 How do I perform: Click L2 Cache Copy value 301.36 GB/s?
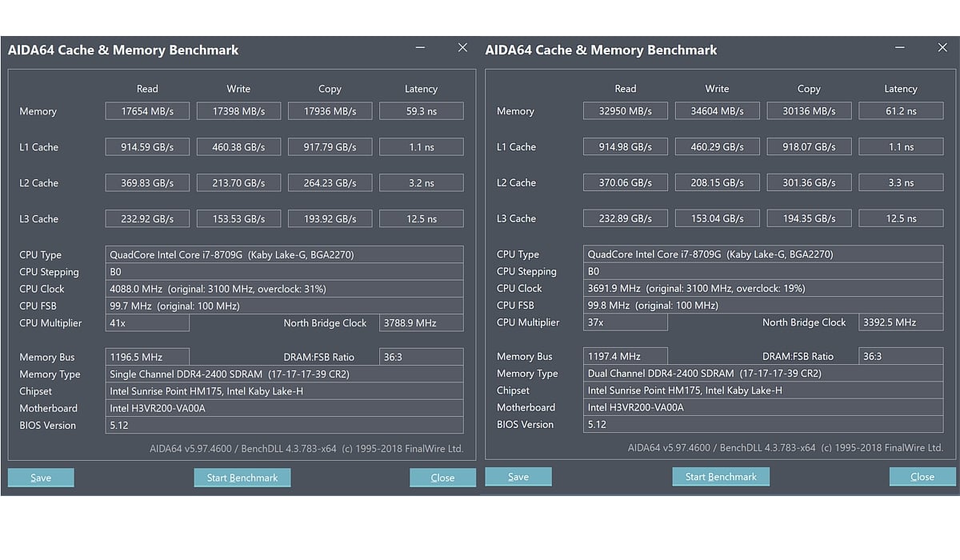tap(809, 182)
